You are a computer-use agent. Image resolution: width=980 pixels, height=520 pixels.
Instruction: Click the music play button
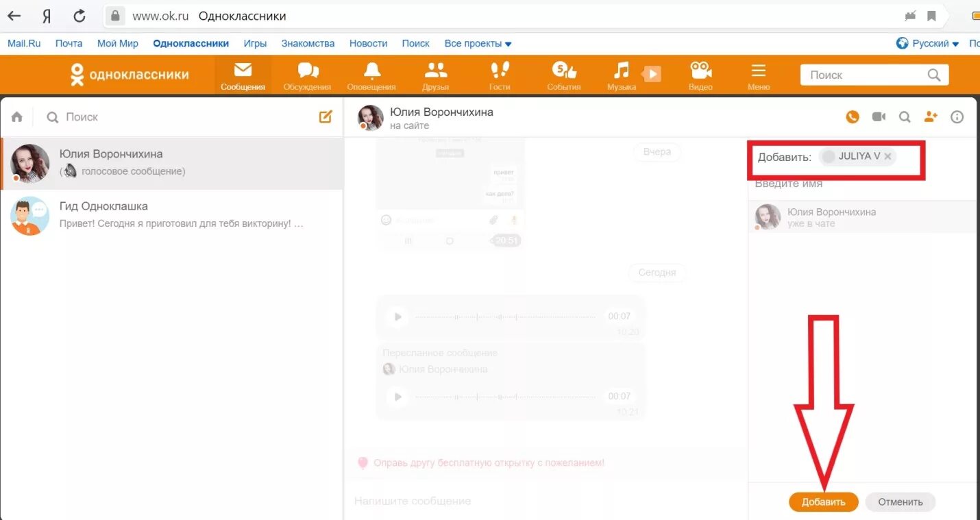click(652, 73)
